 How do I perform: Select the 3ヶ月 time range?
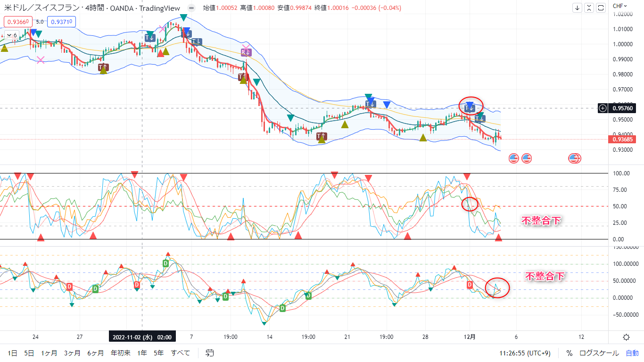pos(73,353)
